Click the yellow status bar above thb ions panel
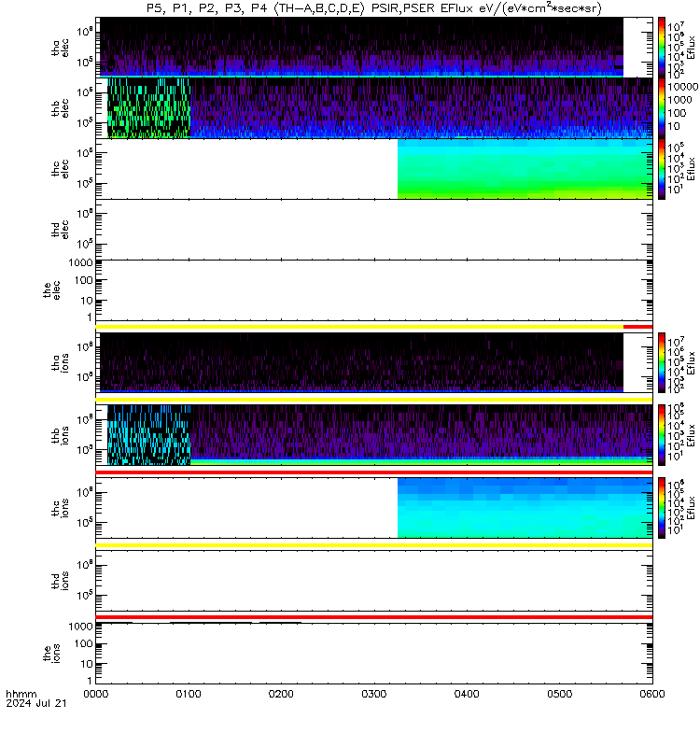This screenshot has width=700, height=747. (374, 400)
